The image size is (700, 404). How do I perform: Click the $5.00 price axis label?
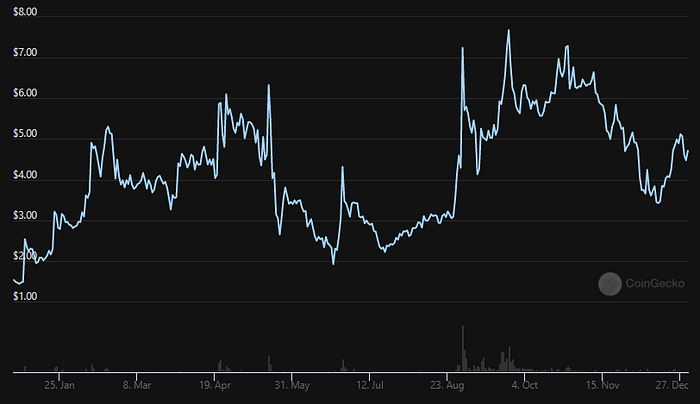click(26, 134)
